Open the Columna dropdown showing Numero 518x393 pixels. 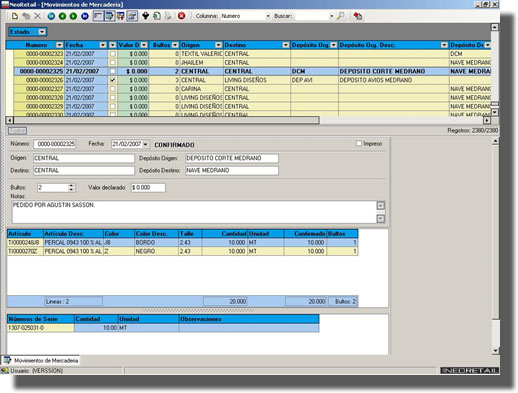pyautogui.click(x=268, y=16)
